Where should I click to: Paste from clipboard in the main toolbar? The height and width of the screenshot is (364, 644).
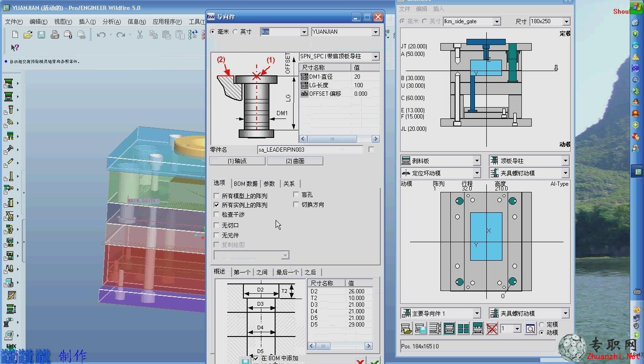166,35
